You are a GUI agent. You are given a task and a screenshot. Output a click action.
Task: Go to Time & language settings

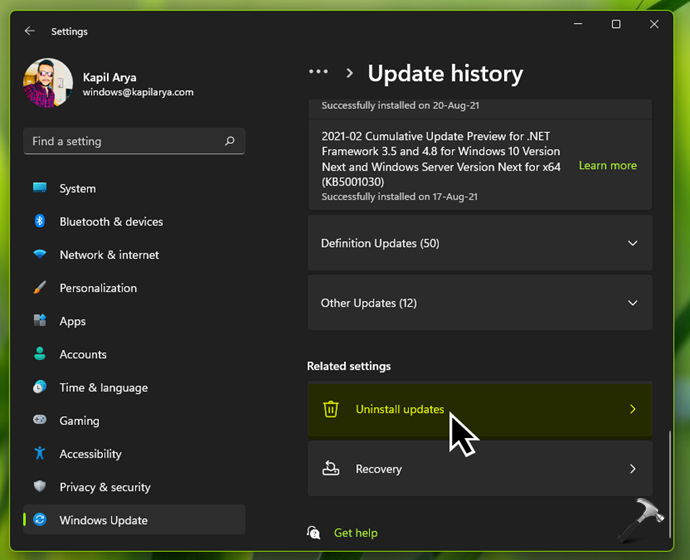coord(103,387)
